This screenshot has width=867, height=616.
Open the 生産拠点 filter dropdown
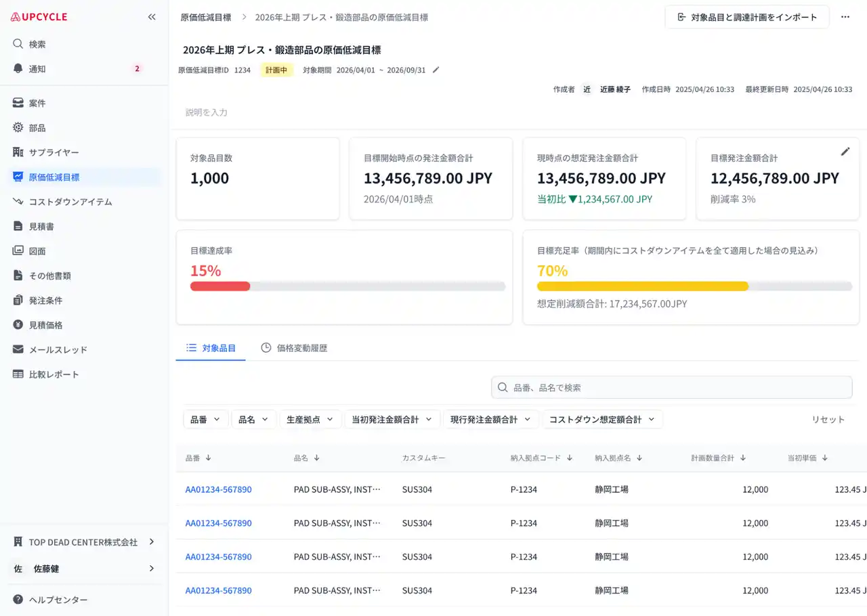[310, 419]
